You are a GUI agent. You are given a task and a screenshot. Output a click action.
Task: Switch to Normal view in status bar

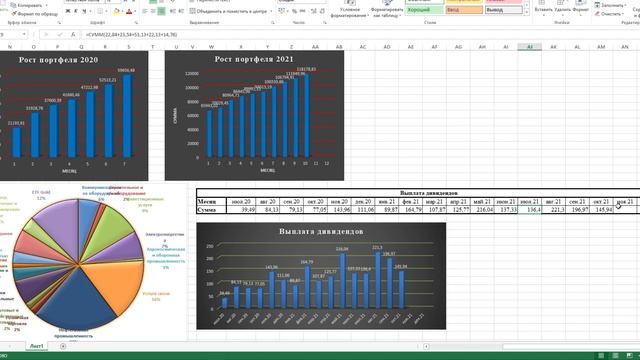tap(601, 356)
